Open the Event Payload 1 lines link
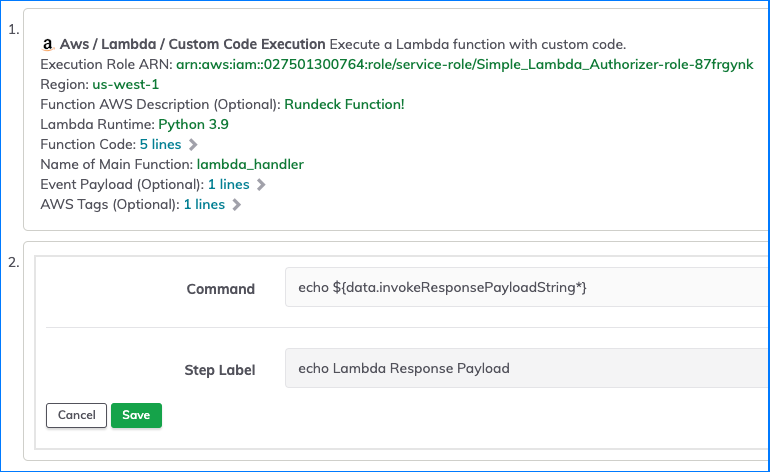The image size is (770, 472). click(229, 184)
